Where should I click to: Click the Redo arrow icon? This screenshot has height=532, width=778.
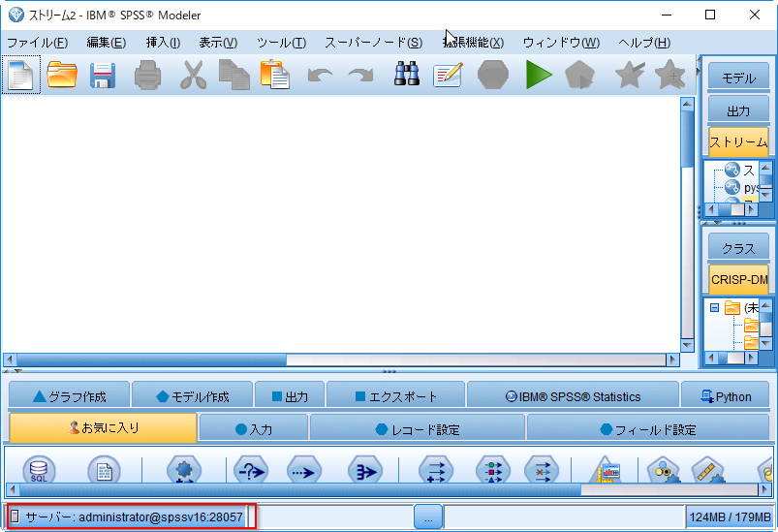[360, 76]
